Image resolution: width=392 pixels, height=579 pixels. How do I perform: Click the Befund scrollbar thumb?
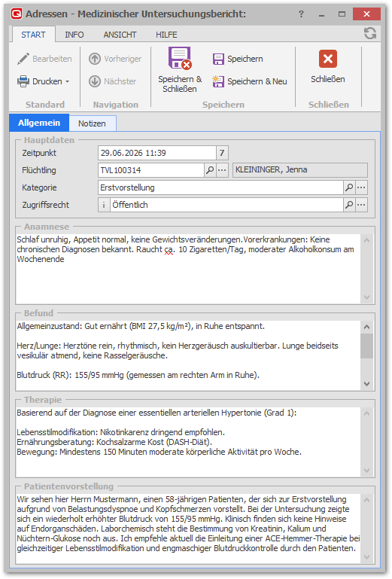click(x=367, y=346)
